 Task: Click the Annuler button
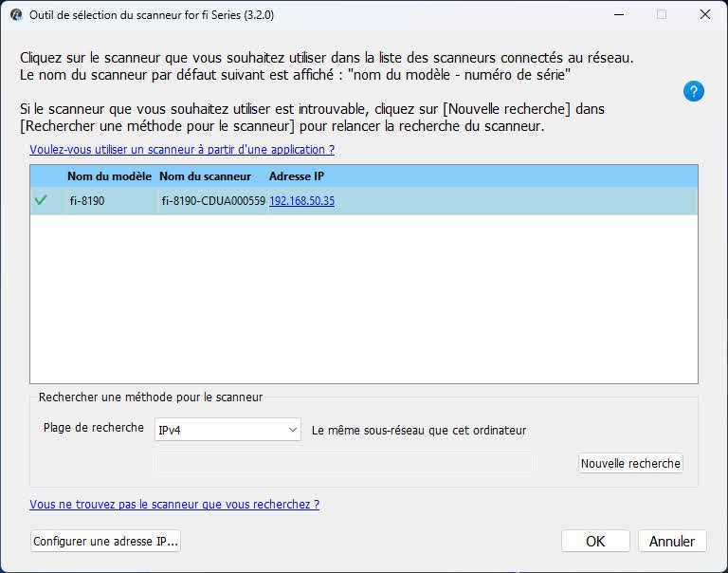(672, 541)
